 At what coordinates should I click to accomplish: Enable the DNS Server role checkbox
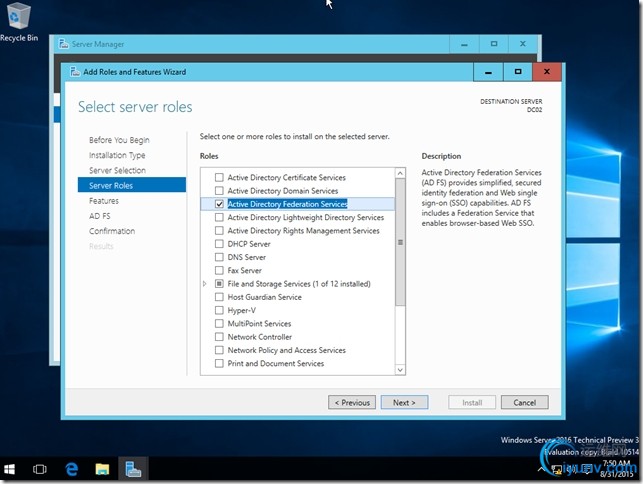coord(219,257)
